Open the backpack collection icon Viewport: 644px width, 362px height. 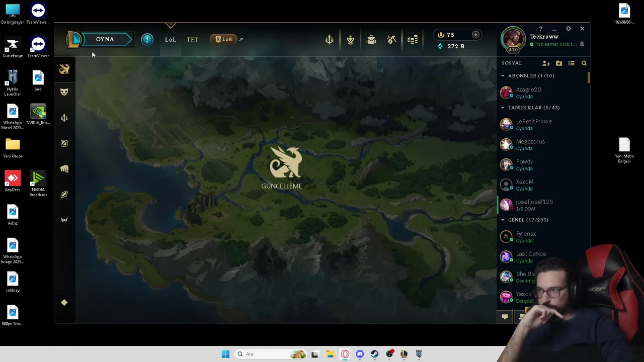click(x=371, y=40)
